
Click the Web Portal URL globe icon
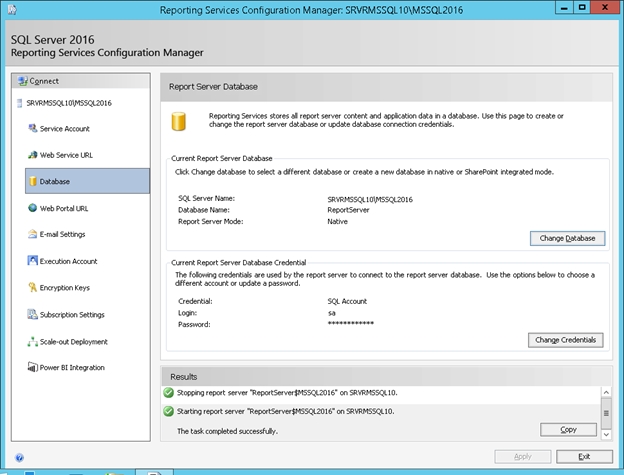click(33, 208)
